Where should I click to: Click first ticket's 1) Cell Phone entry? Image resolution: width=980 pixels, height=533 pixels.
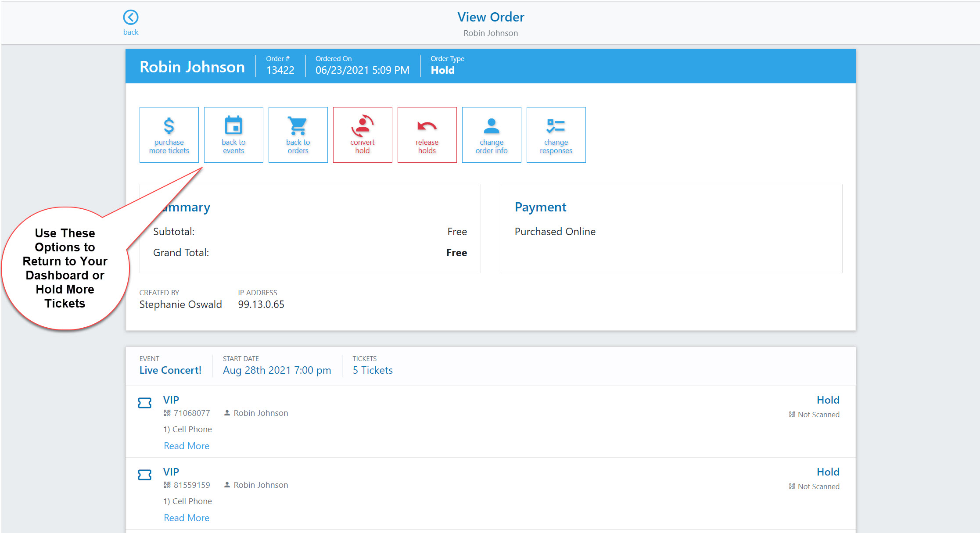[x=187, y=429]
